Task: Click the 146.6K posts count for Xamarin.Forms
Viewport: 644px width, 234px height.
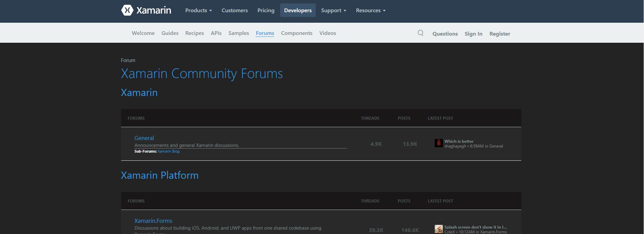Action: coord(410,230)
